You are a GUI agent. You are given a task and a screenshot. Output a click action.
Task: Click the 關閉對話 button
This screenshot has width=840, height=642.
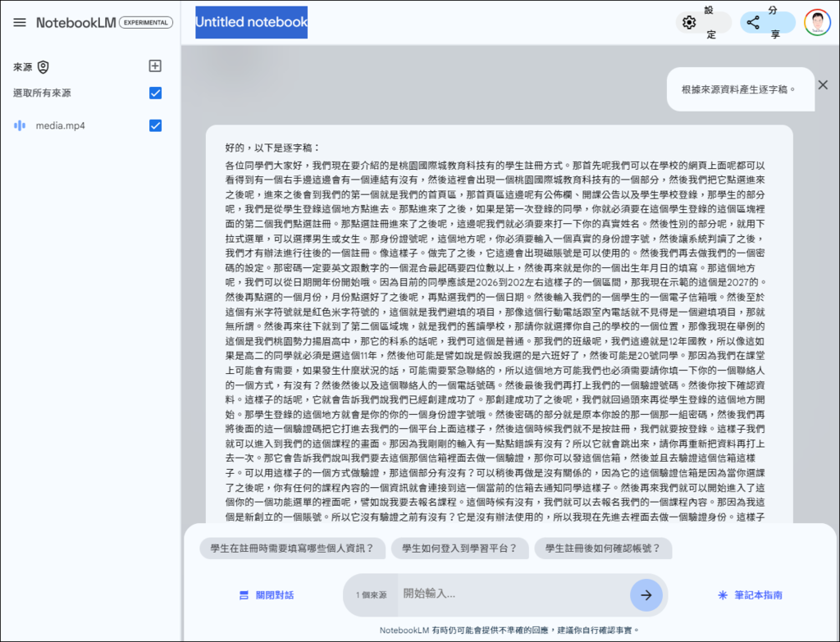(x=267, y=595)
